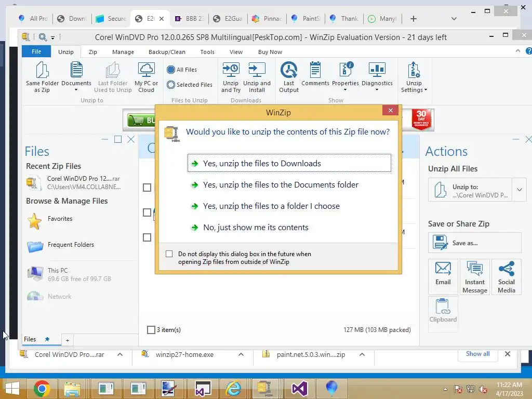The image size is (532, 399).
Task: Click the Email action icon
Action: coord(443,269)
